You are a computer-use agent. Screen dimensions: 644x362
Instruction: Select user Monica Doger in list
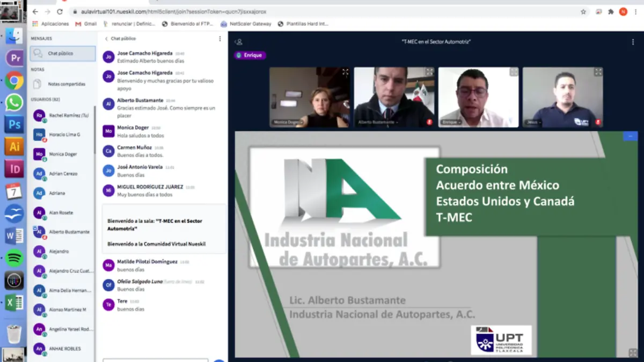(x=63, y=154)
